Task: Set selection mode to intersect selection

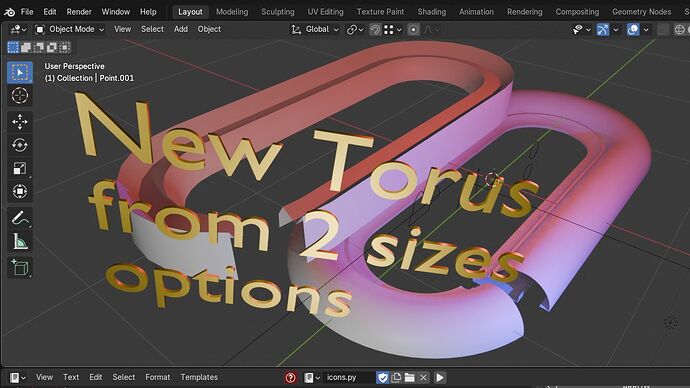Action: pyautogui.click(x=65, y=47)
